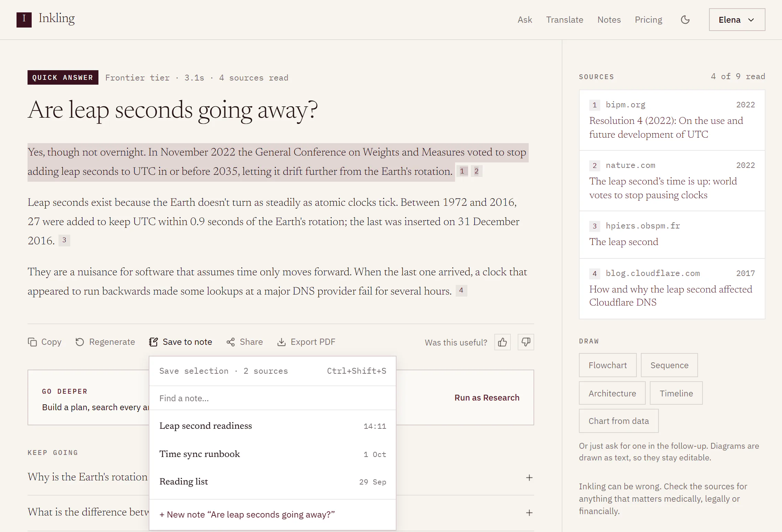Open the blog.cloudflare.com source card
The height and width of the screenshot is (532, 782).
672,289
